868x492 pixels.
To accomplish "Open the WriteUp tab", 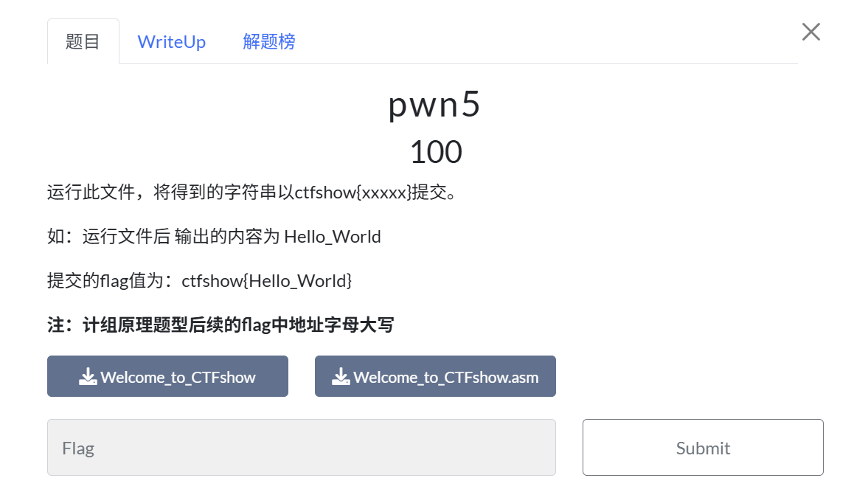I will coord(171,42).
